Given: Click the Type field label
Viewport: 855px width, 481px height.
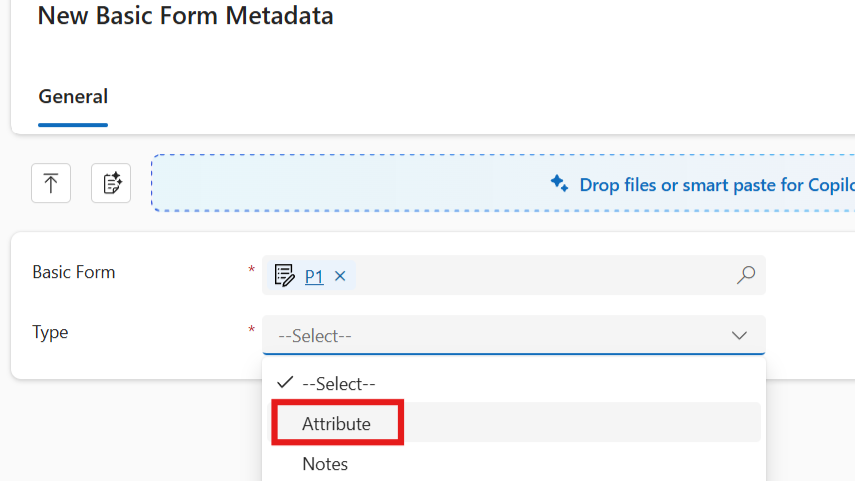Looking at the screenshot, I should coord(50,332).
